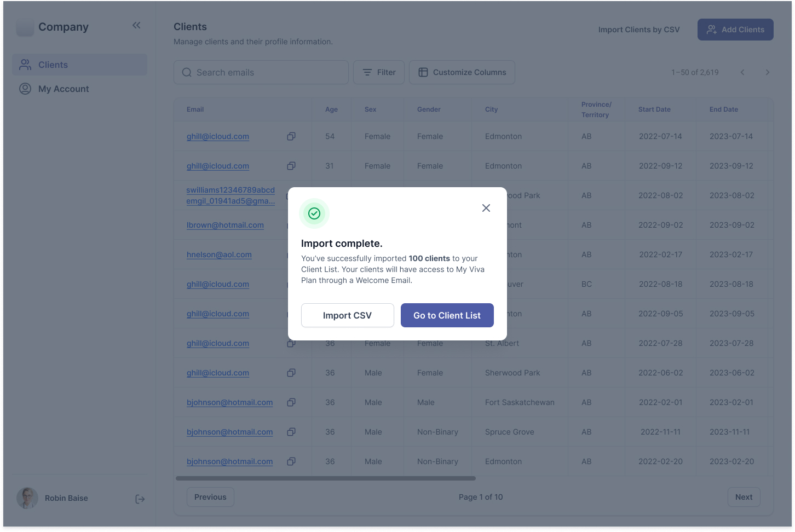Screen dimensions: 795x532
Task: Open the lbrown@hotmail.com email link
Action: pos(225,225)
